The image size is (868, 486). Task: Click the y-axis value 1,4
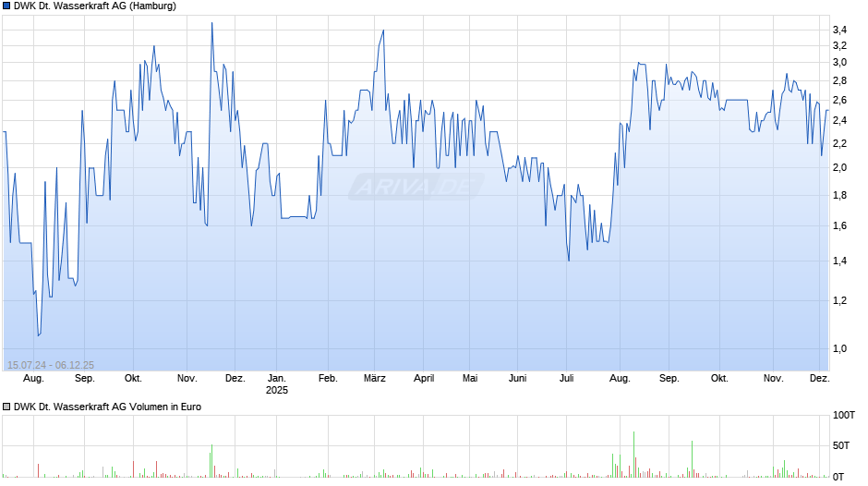pos(839,261)
